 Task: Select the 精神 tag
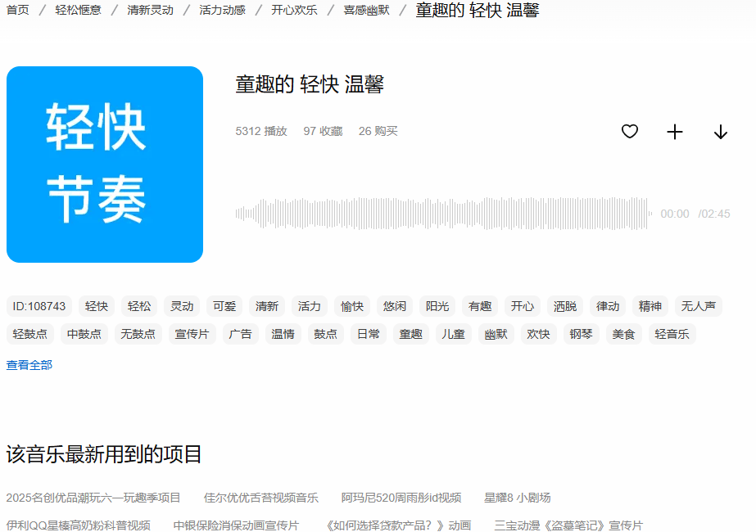(650, 306)
